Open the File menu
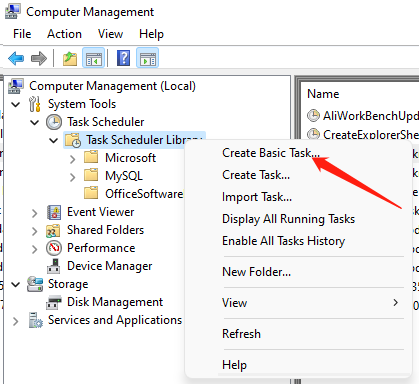The height and width of the screenshot is (384, 419). pyautogui.click(x=22, y=34)
